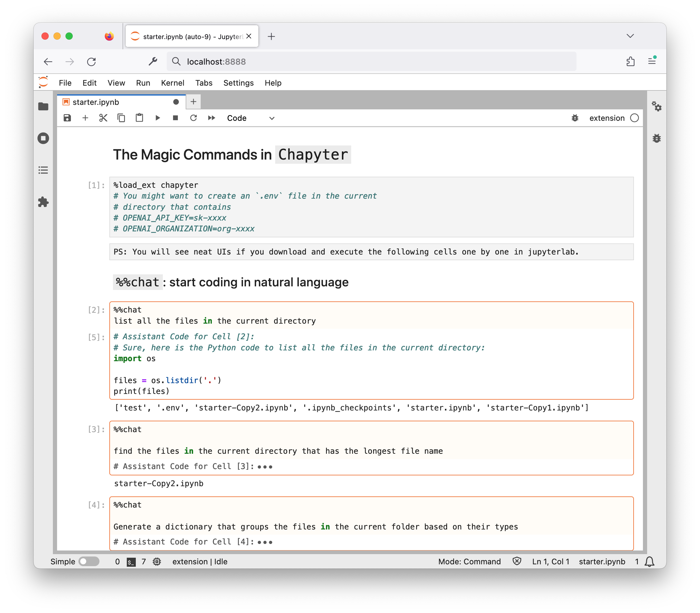Click the kernel status circle indicator
Viewport: 700px width, 613px height.
[x=634, y=118]
